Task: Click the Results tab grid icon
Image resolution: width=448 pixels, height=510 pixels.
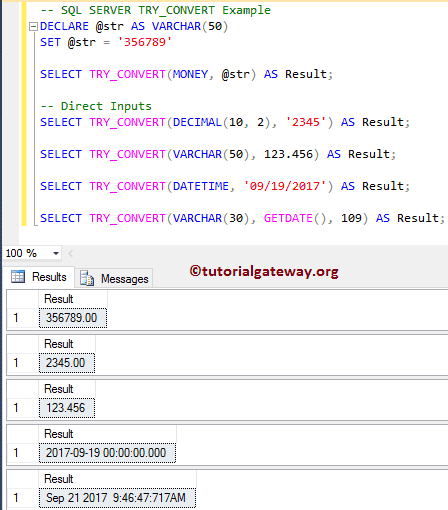Action: pyautogui.click(x=18, y=277)
